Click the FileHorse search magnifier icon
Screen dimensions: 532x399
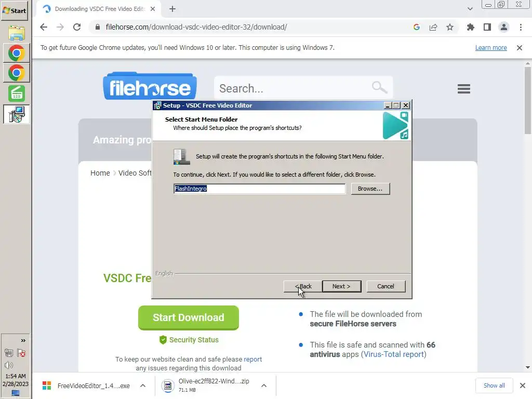(379, 87)
